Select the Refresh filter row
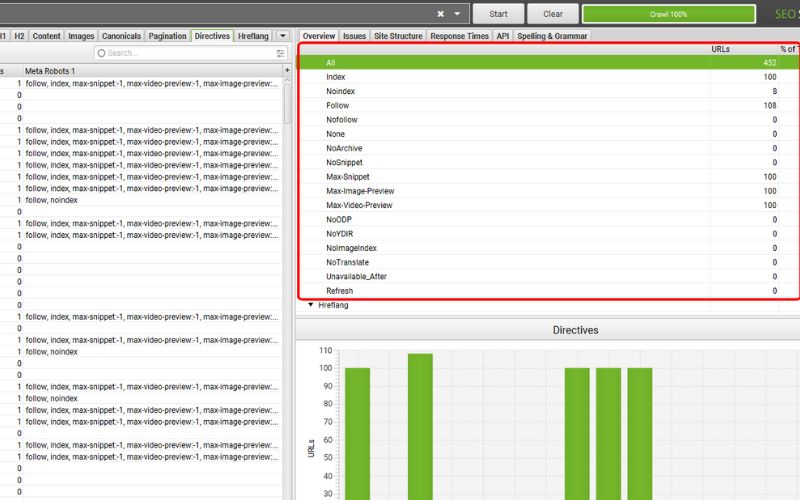The width and height of the screenshot is (800, 500). [549, 291]
